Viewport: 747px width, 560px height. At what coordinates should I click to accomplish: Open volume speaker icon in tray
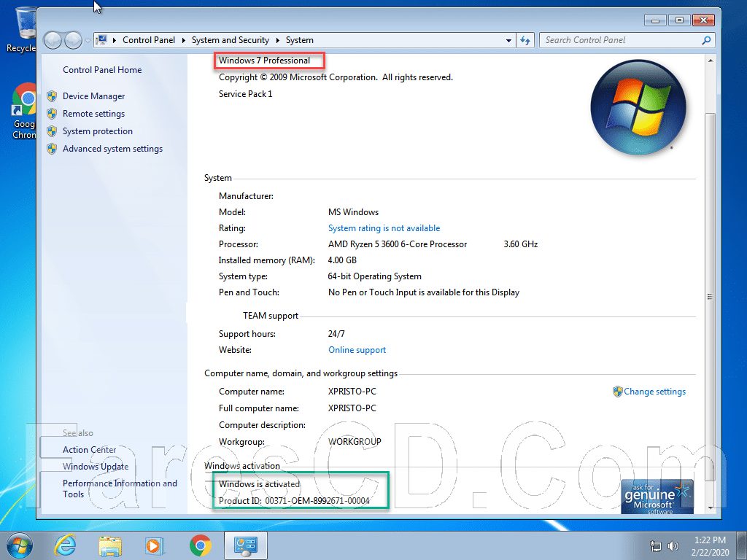[x=673, y=546]
